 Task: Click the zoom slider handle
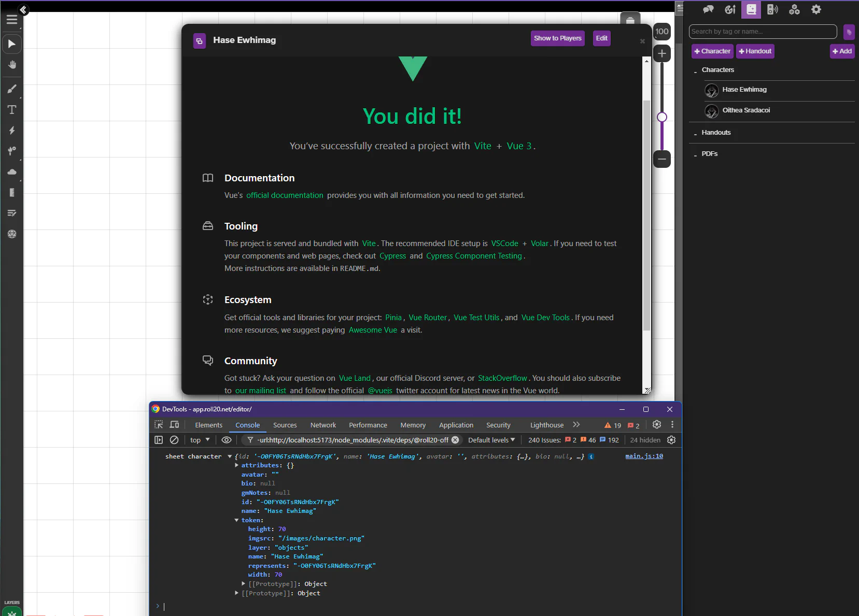662,117
